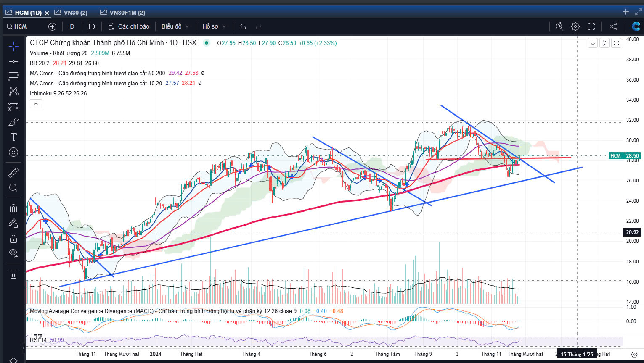
Task: Open the candlestick chart style selector
Action: pos(92,26)
